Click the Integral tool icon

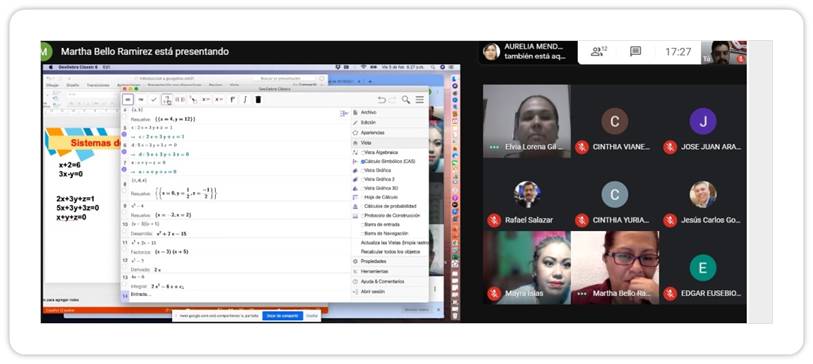tap(245, 100)
